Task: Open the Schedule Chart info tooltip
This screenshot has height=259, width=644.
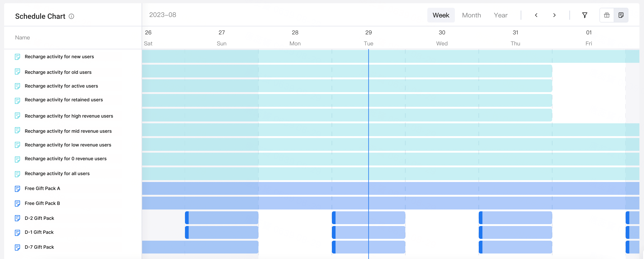Action: point(72,16)
